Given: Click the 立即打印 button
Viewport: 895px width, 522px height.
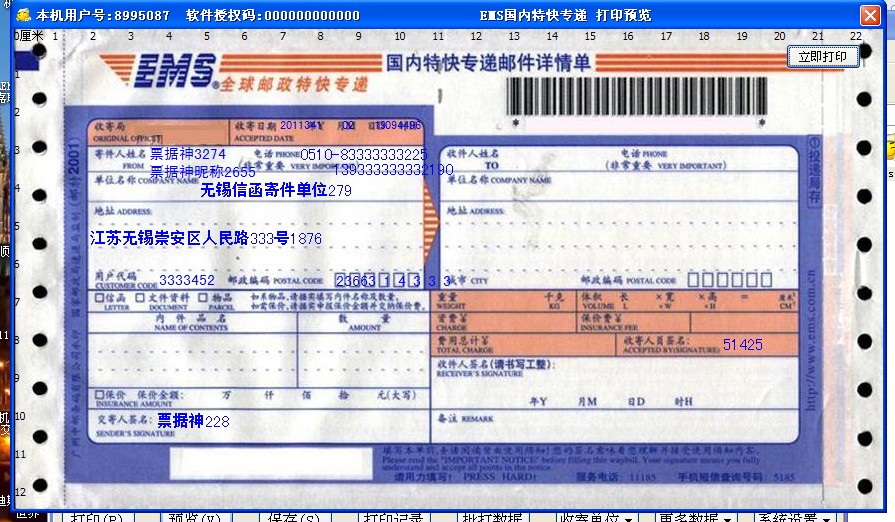Looking at the screenshot, I should (823, 56).
